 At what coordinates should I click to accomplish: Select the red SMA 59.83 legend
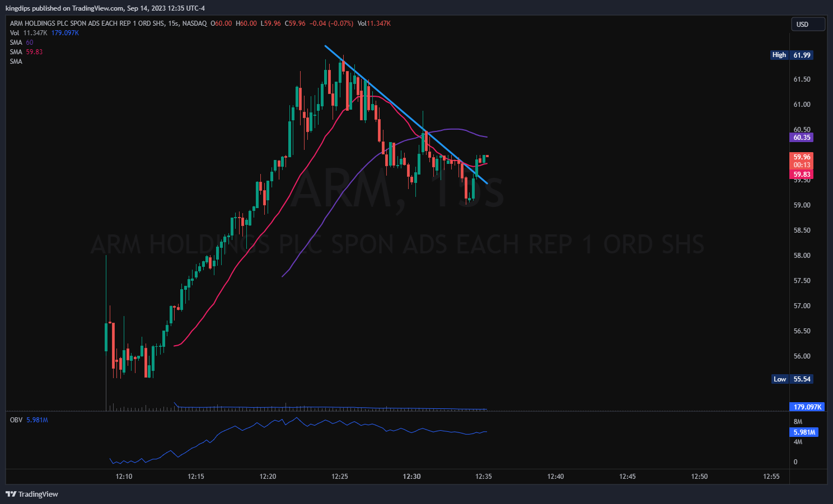26,52
